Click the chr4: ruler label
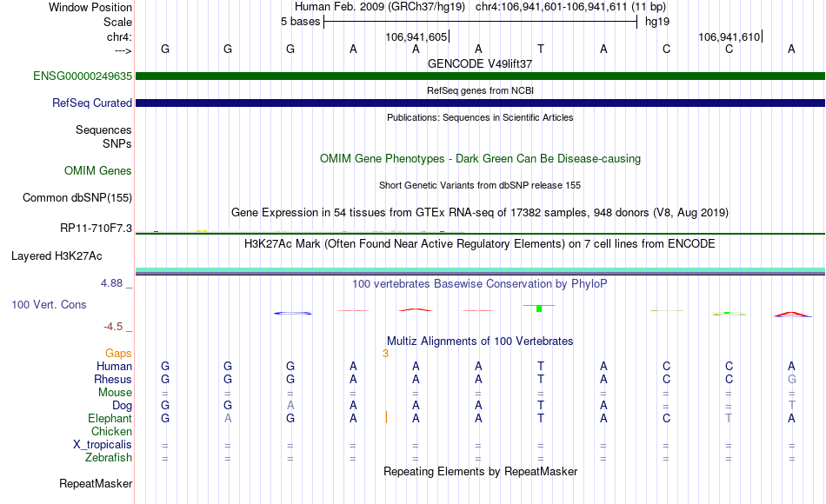Image resolution: width=826 pixels, height=504 pixels. (119, 36)
